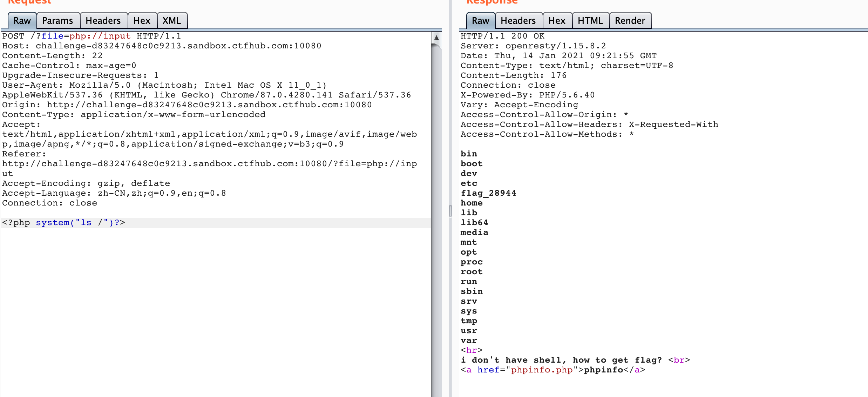Click the splitter handle between request and response
Image resolution: width=868 pixels, height=397 pixels.
point(450,211)
